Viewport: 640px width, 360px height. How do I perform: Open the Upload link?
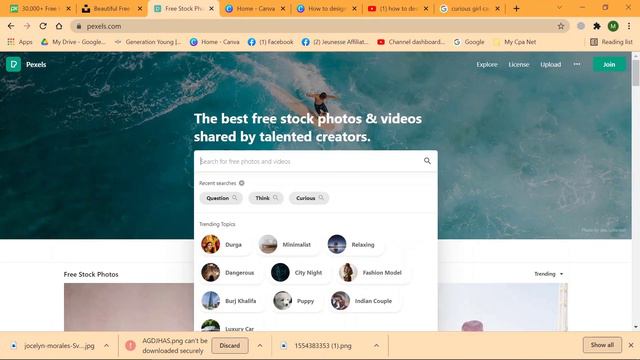pyautogui.click(x=551, y=64)
